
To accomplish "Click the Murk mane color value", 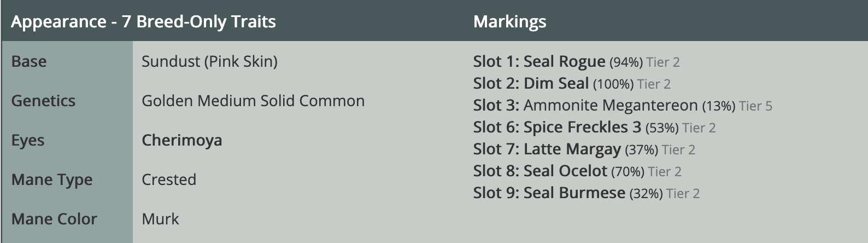I will tap(160, 219).
